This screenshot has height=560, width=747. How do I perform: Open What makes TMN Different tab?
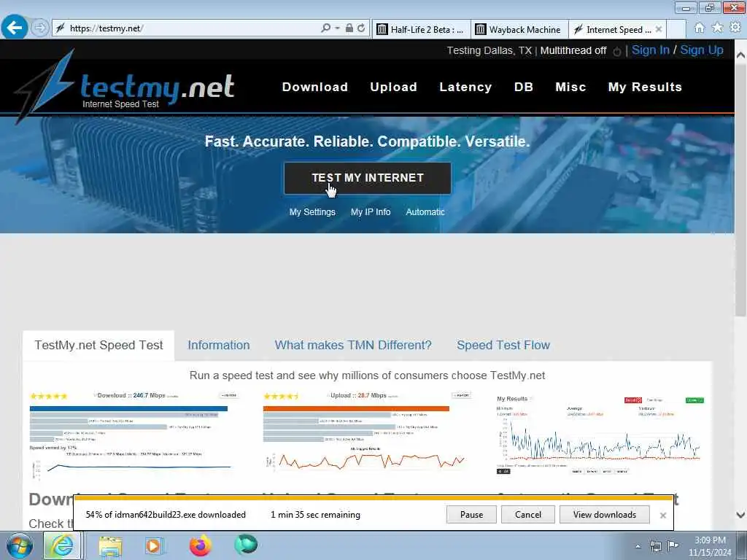[x=353, y=345]
